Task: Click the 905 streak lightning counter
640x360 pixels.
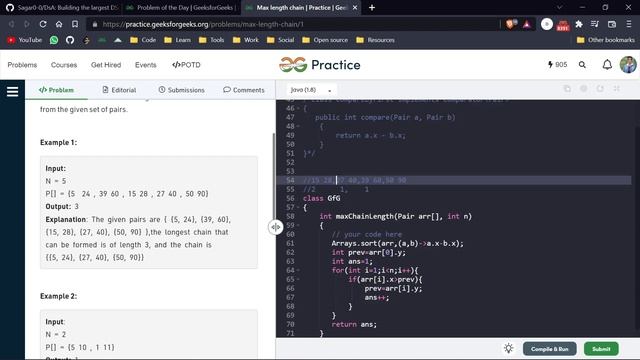Action: pos(558,64)
